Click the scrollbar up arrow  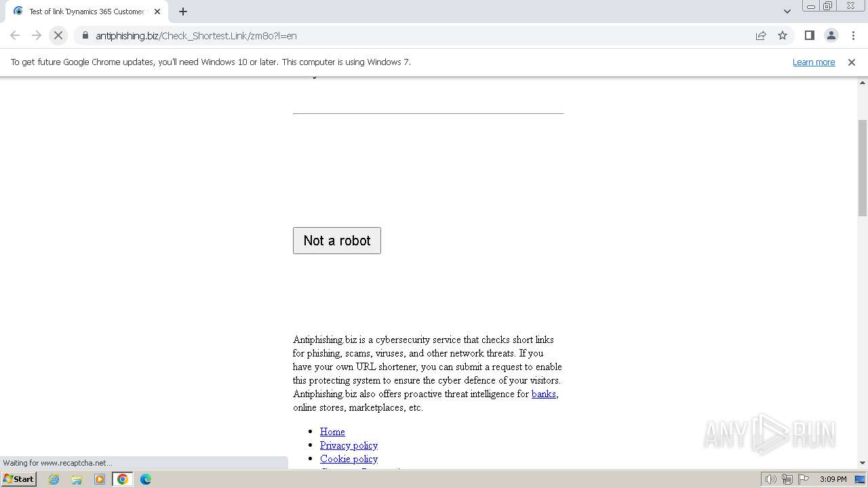[x=863, y=83]
